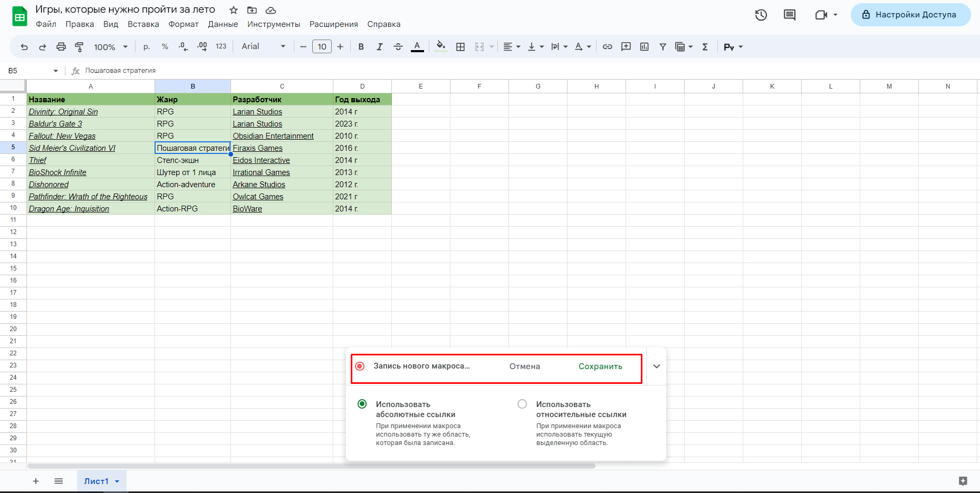Viewport: 980px width, 493px height.
Task: Click the Redo arrow icon
Action: click(43, 47)
